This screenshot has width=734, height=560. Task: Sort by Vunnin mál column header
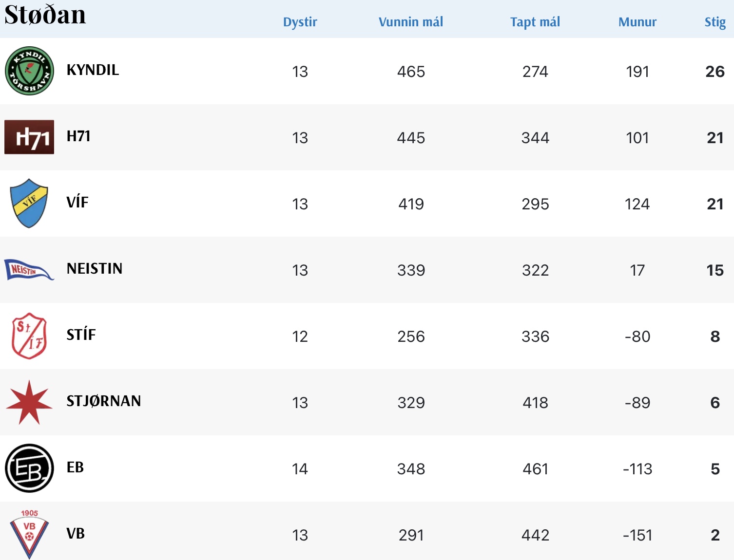pos(411,22)
